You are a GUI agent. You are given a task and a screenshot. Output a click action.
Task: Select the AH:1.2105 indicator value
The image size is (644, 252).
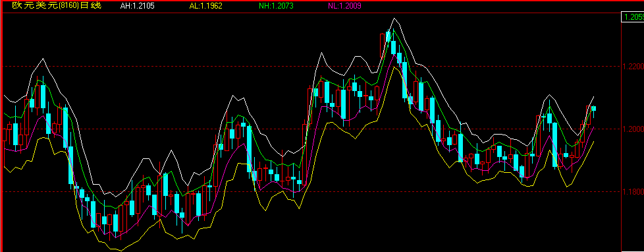click(138, 6)
